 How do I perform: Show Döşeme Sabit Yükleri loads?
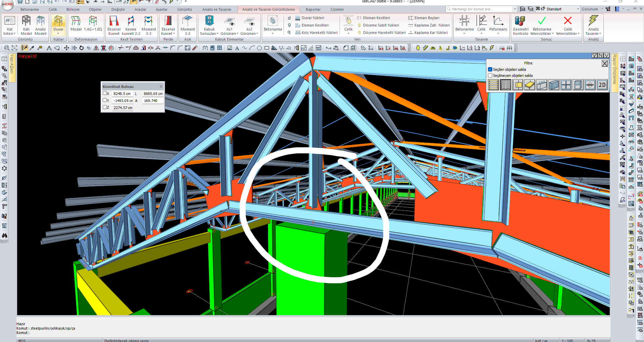tap(378, 25)
